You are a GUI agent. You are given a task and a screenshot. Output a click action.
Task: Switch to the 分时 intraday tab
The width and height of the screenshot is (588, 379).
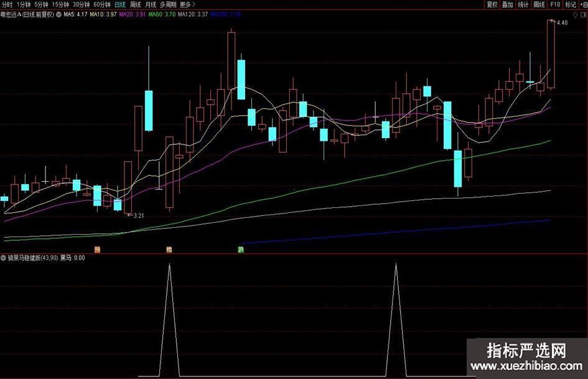7,4
